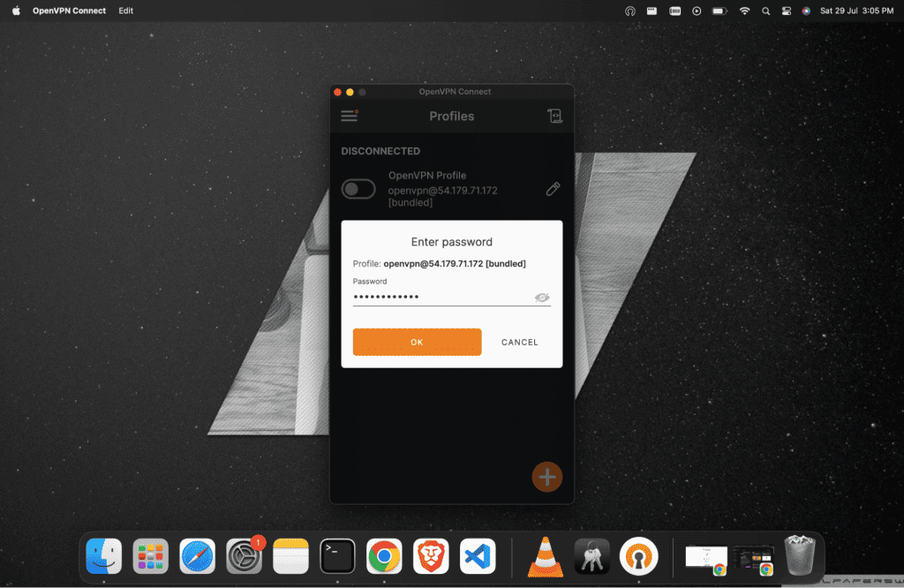Open Notes app from the dock
The height and width of the screenshot is (588, 904).
290,556
